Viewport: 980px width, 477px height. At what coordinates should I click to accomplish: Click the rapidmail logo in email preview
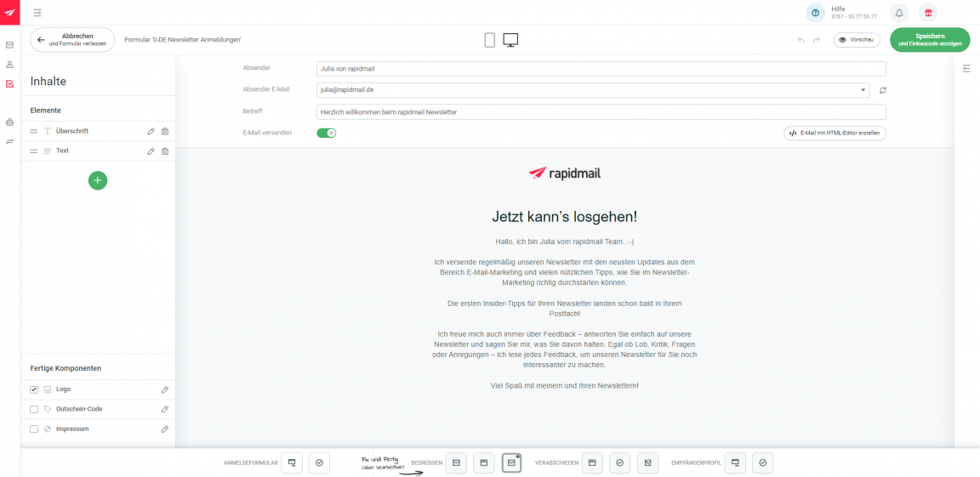coord(564,173)
